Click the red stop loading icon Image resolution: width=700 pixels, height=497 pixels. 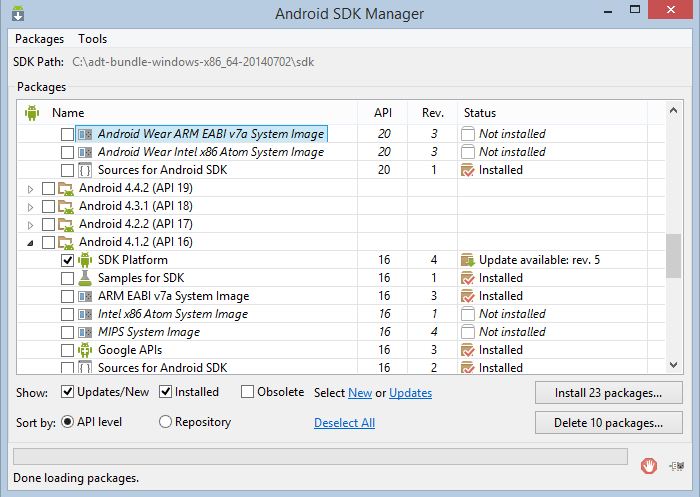[649, 465]
